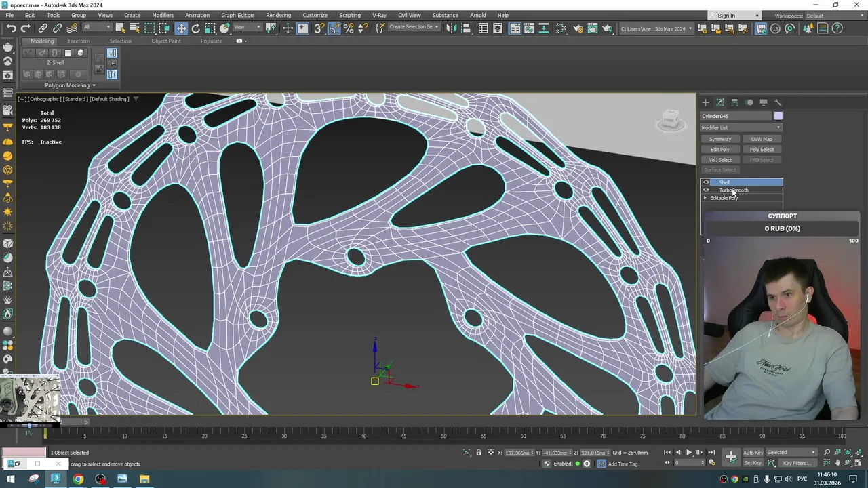Image resolution: width=868 pixels, height=488 pixels.
Task: Open the Modifier List dropdown
Action: (741, 128)
